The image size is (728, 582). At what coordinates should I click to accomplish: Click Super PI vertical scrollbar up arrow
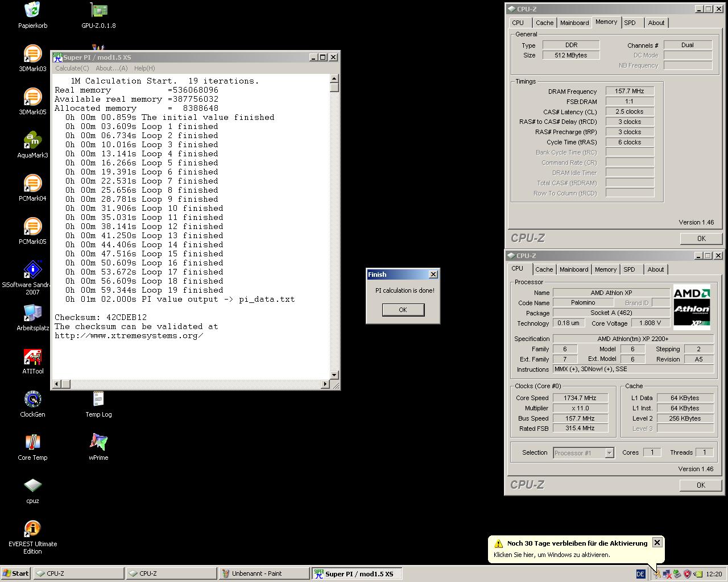coord(334,79)
